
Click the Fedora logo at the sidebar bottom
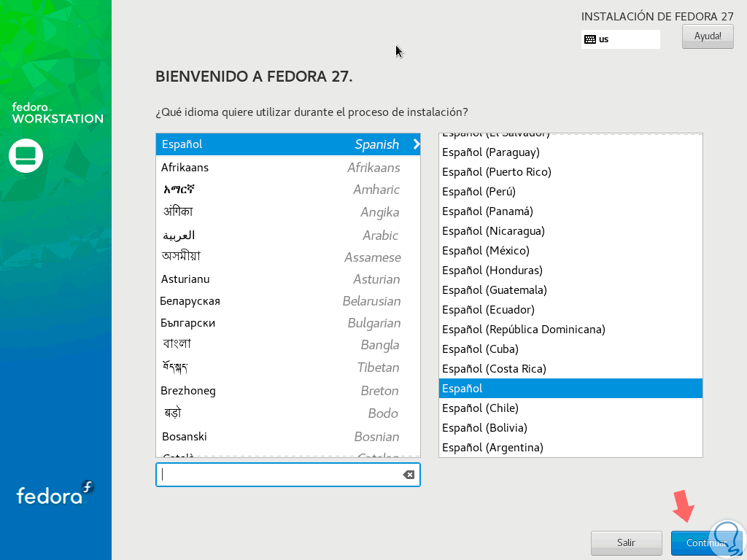click(x=55, y=493)
